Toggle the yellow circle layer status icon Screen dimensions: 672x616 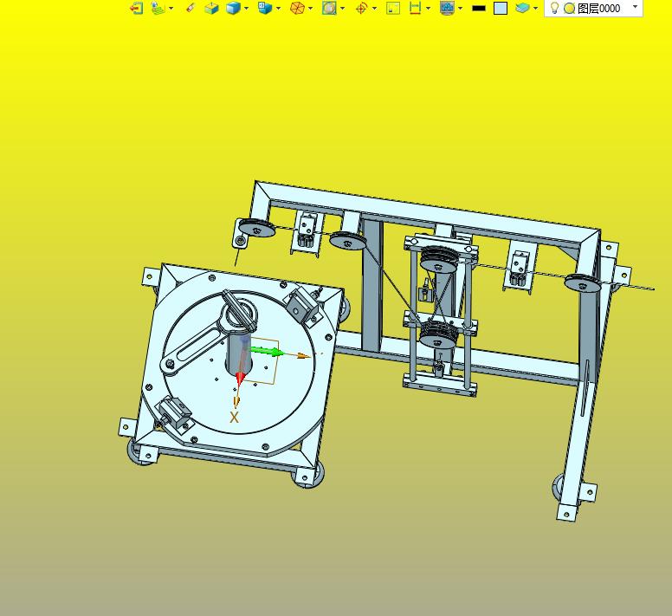click(569, 8)
